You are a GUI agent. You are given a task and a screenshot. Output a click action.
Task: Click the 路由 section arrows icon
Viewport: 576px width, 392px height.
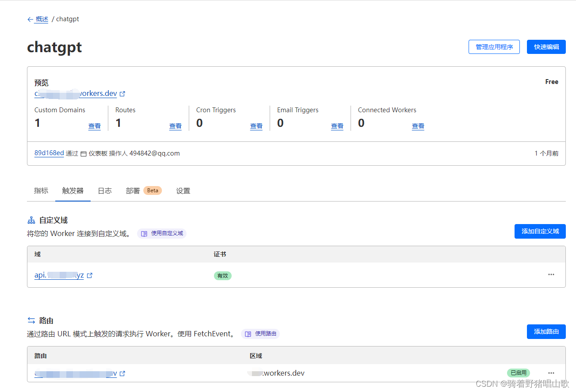(31, 320)
